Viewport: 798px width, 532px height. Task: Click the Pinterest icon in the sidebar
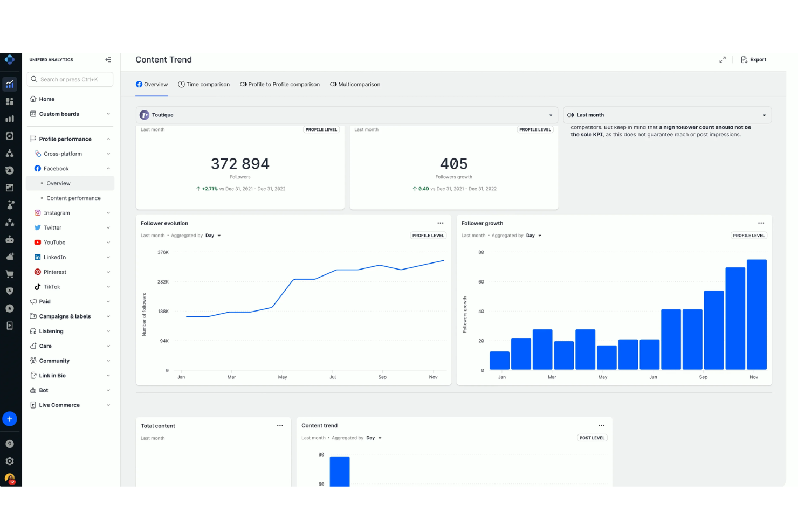37,272
